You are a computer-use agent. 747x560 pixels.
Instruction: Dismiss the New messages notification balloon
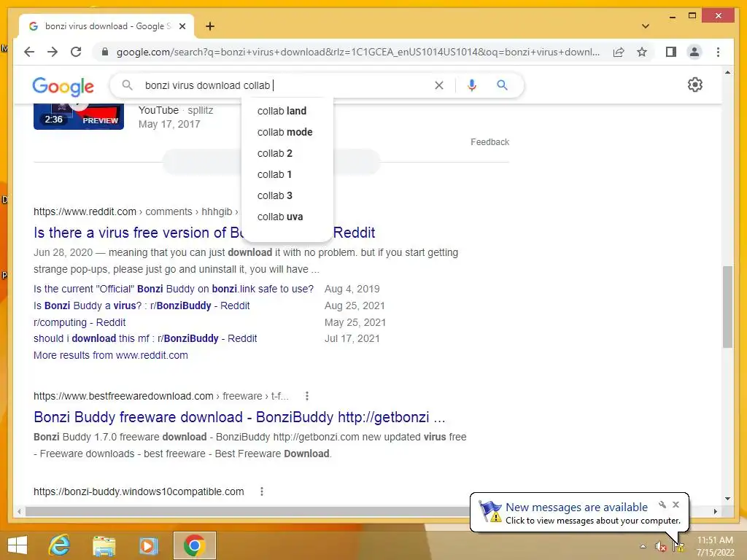[676, 505]
